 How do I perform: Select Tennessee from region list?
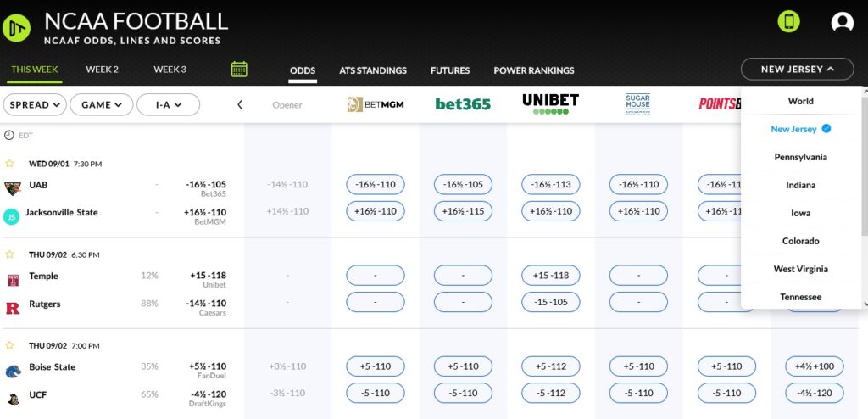800,297
